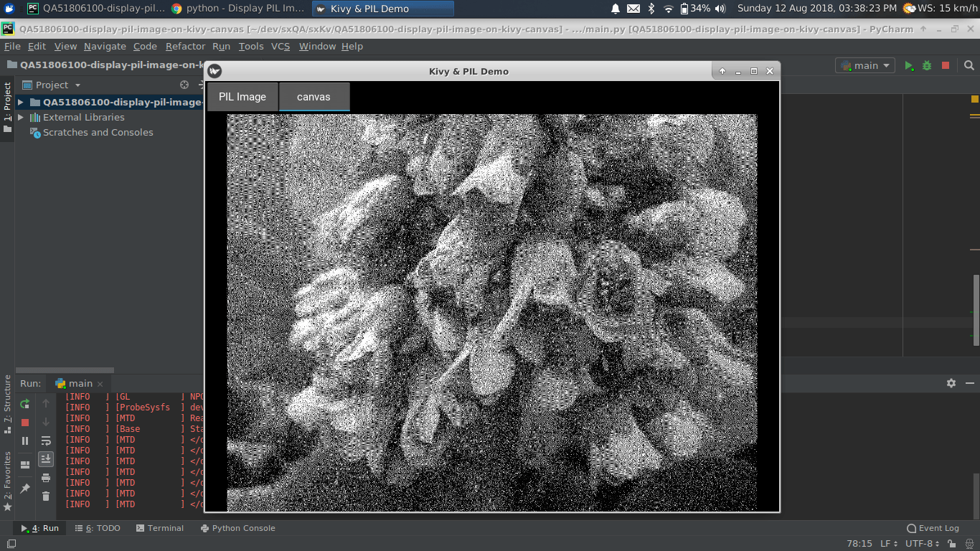This screenshot has width=980, height=551.
Task: Open the main run configuration dropdown
Action: pyautogui.click(x=864, y=65)
